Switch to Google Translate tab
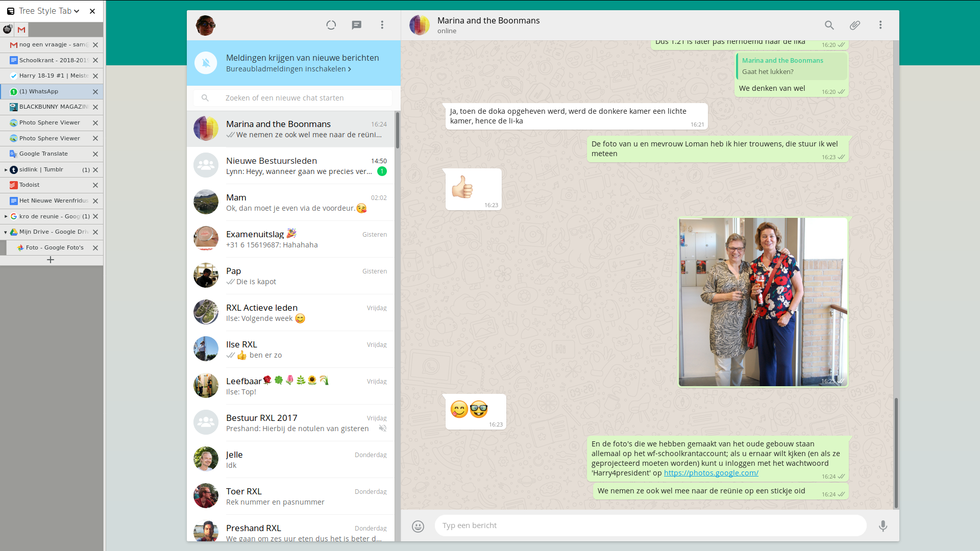Viewport: 980px width, 551px height. point(43,154)
